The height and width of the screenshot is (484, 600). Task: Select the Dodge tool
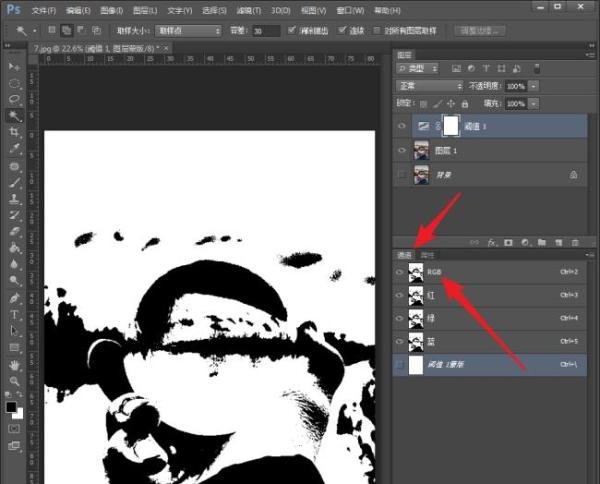(14, 280)
